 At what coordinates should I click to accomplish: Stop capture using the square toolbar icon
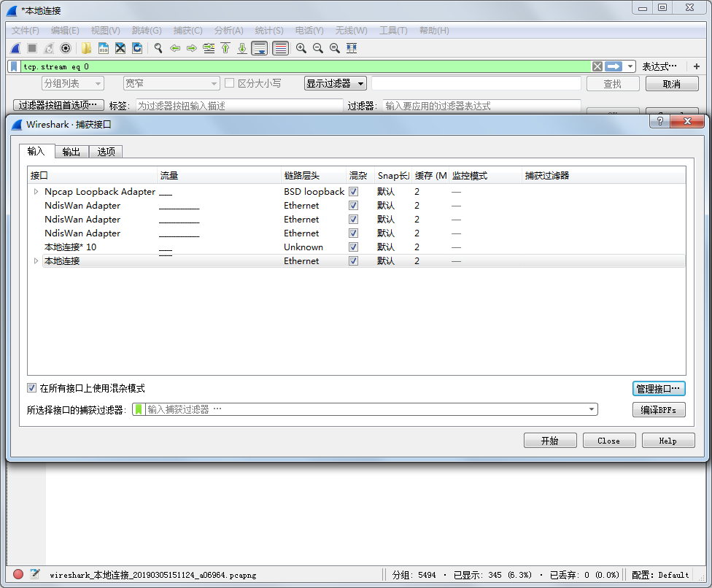[x=32, y=48]
